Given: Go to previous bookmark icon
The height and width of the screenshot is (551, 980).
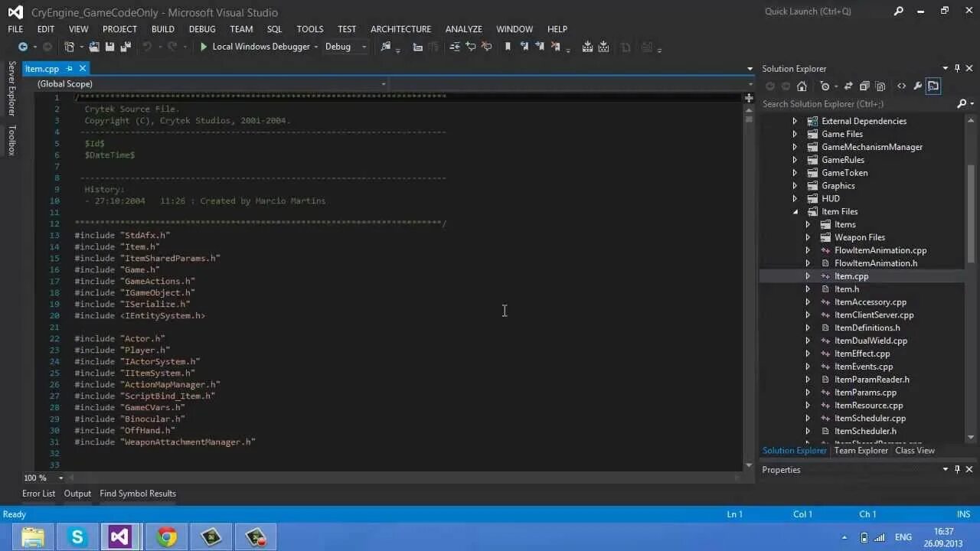Looking at the screenshot, I should pyautogui.click(x=524, y=47).
